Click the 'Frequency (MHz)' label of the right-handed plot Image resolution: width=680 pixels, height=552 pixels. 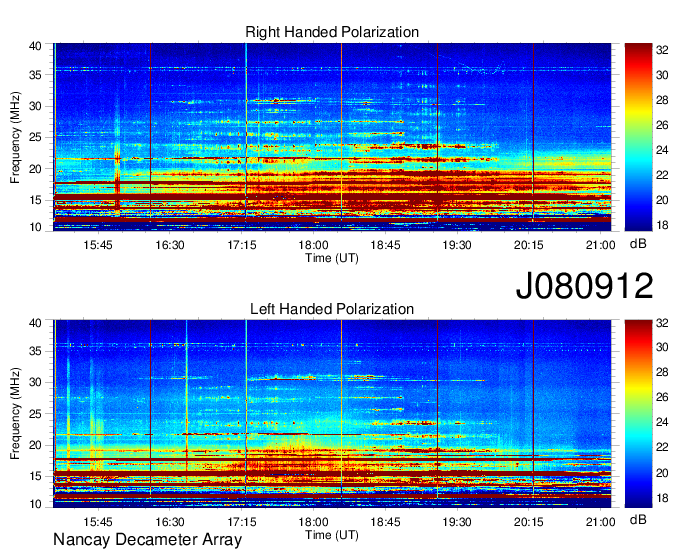(15, 137)
